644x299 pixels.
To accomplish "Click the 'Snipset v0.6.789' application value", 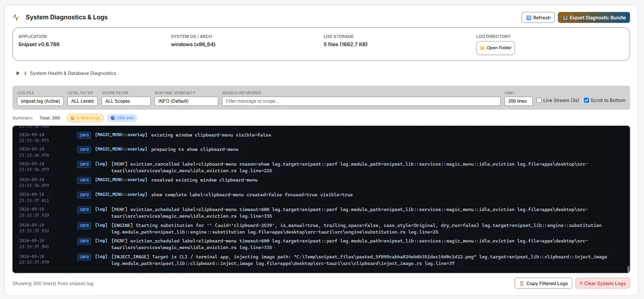I will [39, 44].
